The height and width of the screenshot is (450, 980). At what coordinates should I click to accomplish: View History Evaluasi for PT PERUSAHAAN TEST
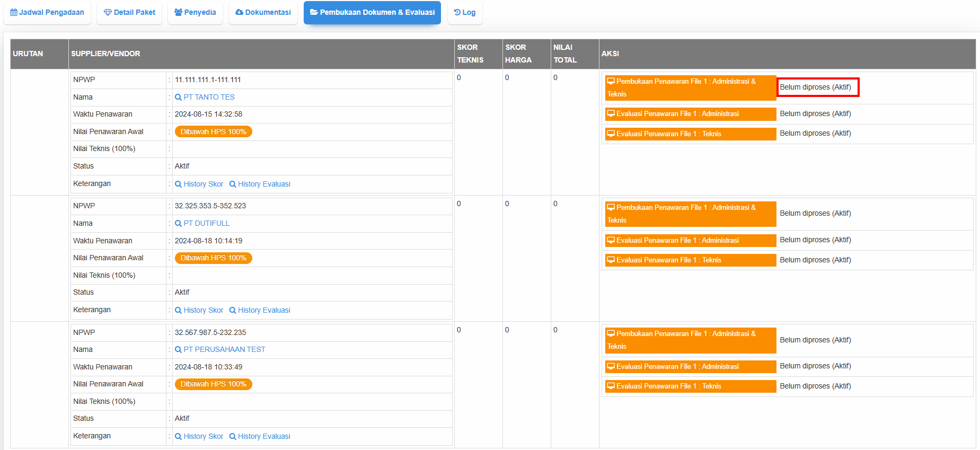[260, 437]
